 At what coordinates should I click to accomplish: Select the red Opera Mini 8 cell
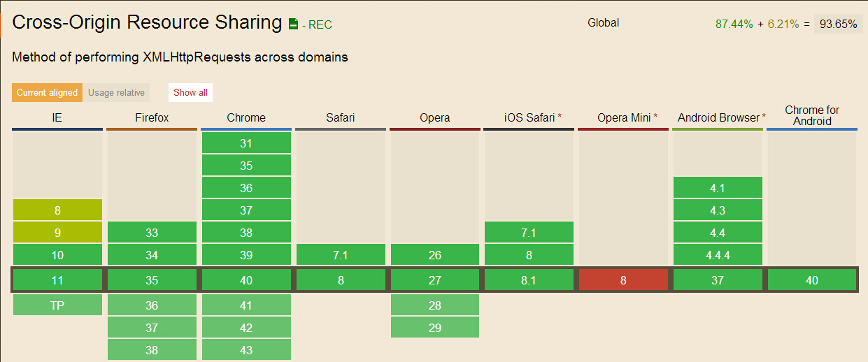[x=624, y=280]
